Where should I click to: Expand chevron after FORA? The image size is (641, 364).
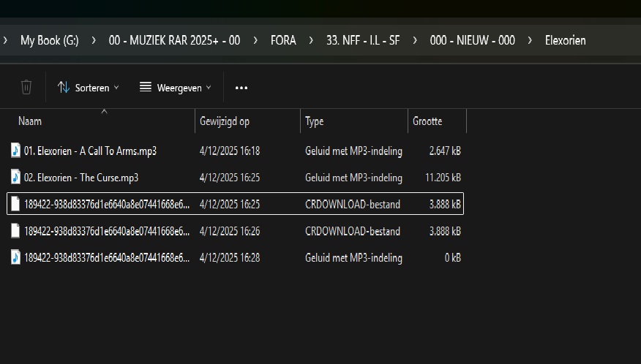coord(311,40)
